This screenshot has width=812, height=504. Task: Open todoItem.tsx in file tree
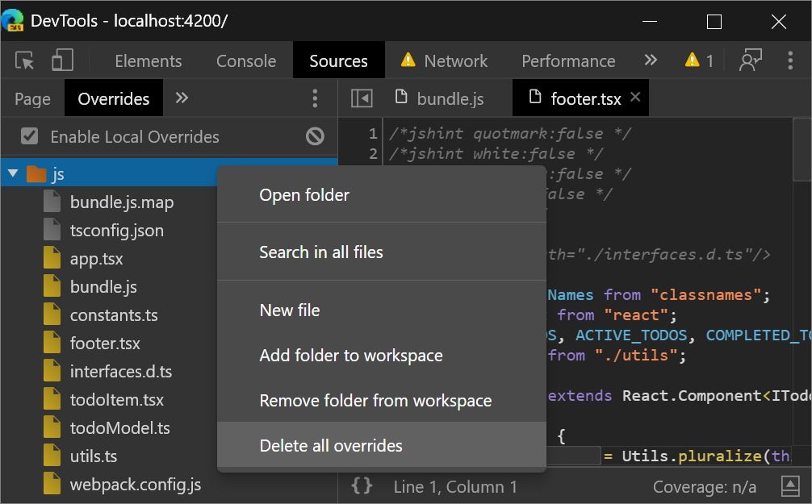click(117, 399)
